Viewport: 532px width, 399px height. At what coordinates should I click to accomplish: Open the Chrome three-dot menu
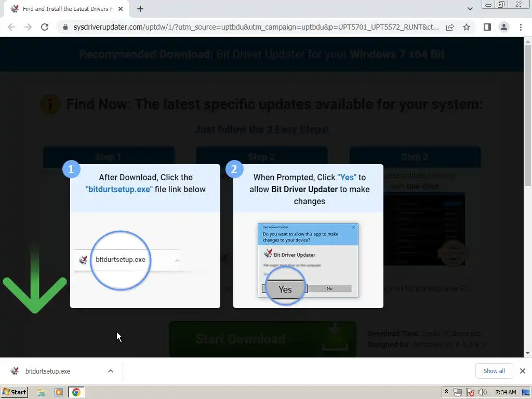pos(521,27)
